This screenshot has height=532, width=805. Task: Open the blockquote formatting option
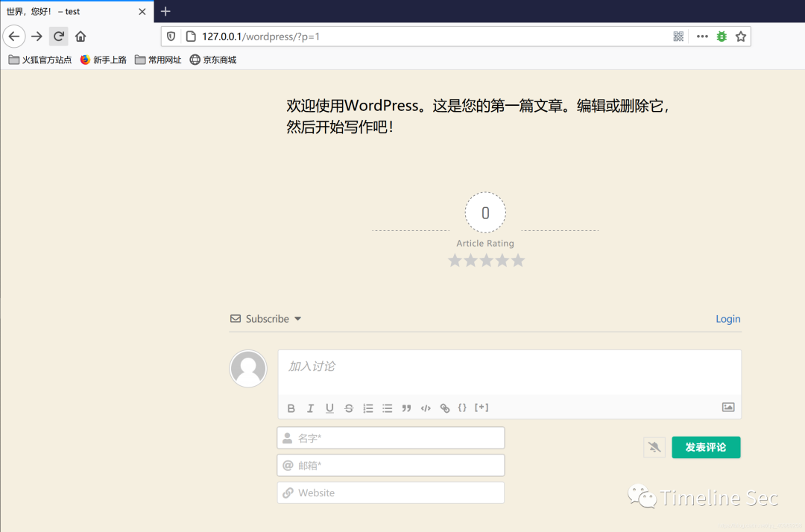click(x=406, y=408)
